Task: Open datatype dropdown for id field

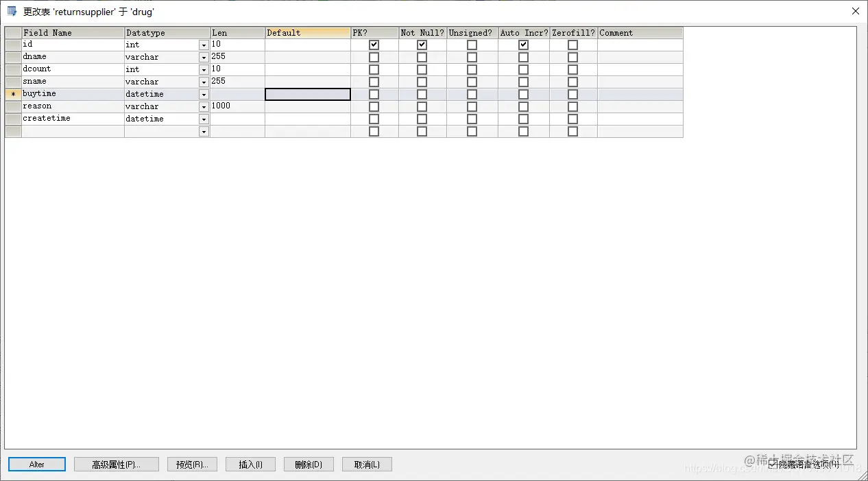Action: tap(204, 45)
